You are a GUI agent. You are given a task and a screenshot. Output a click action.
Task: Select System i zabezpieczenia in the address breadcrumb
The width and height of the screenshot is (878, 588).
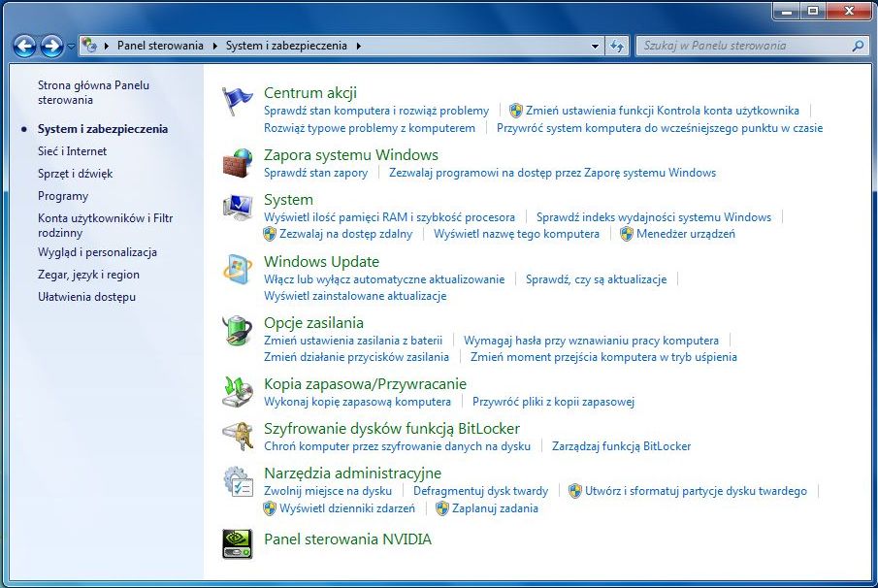pyautogui.click(x=286, y=46)
